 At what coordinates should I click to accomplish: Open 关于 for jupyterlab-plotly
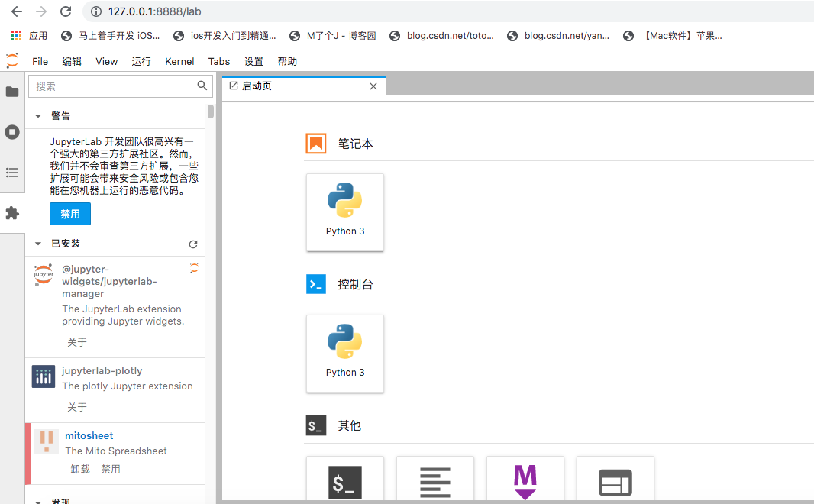77,407
